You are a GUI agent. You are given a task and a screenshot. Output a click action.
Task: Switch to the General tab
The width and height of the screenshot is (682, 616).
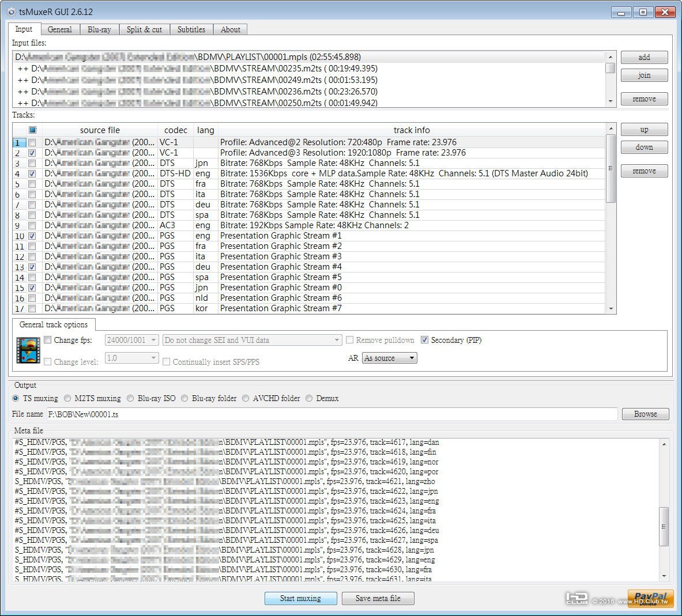pyautogui.click(x=59, y=29)
